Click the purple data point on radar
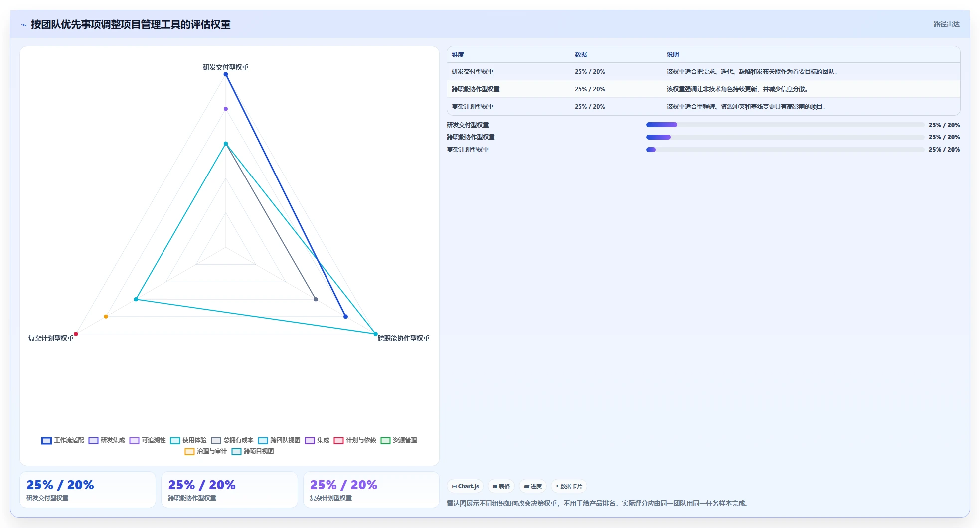 (226, 109)
